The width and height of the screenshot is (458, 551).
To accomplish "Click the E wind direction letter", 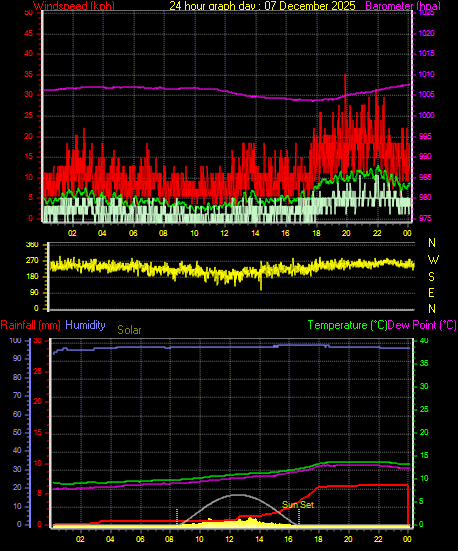I will pyautogui.click(x=432, y=292).
